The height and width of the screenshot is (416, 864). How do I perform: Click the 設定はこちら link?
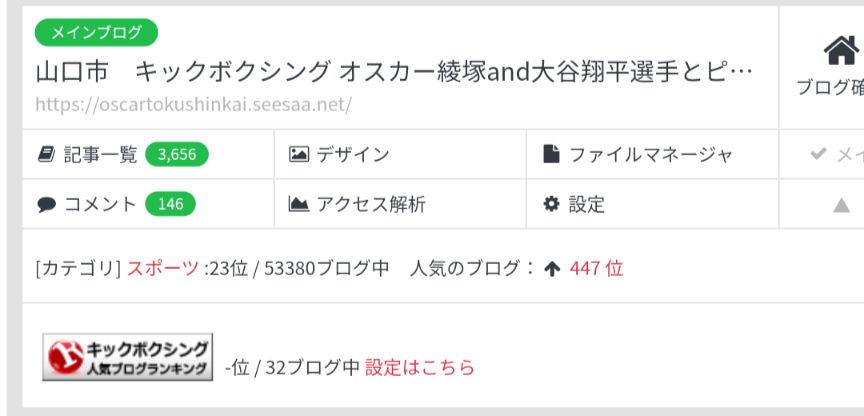[x=420, y=367]
